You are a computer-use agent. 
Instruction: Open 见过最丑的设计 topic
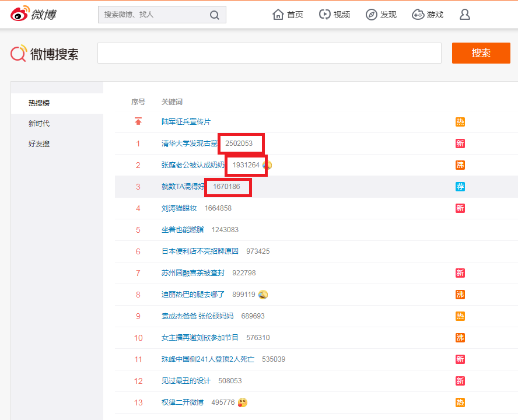point(186,381)
